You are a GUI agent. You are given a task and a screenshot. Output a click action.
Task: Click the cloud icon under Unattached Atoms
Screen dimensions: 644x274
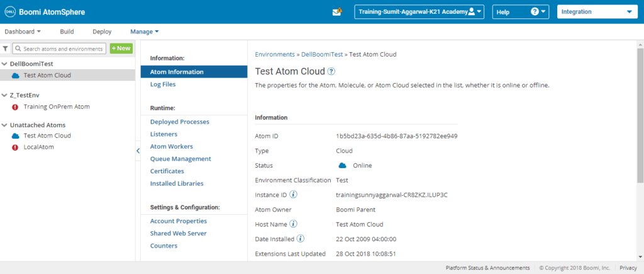point(16,136)
